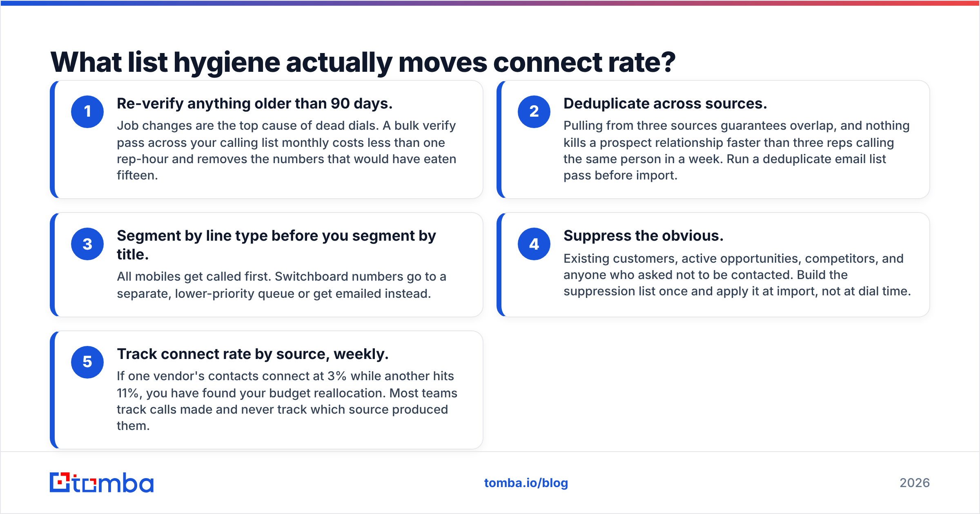Screen dimensions: 980x514
Task: Open the tomba.io/blog link
Action: pos(526,483)
